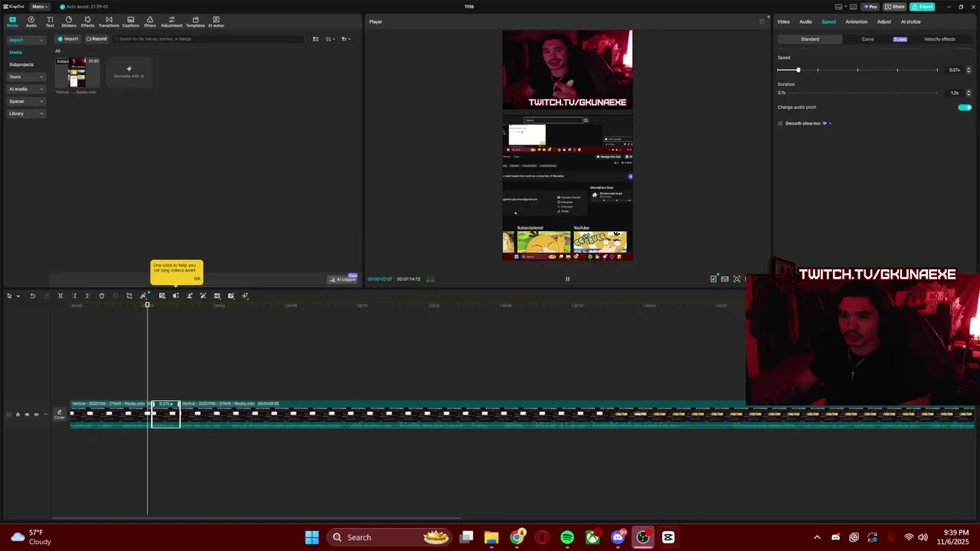Click the Split clip icon
The width and height of the screenshot is (980, 551).
tap(60, 295)
